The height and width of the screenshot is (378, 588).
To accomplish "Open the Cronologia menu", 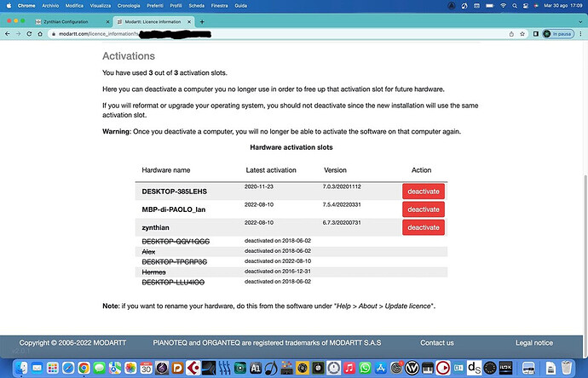I will tap(129, 6).
